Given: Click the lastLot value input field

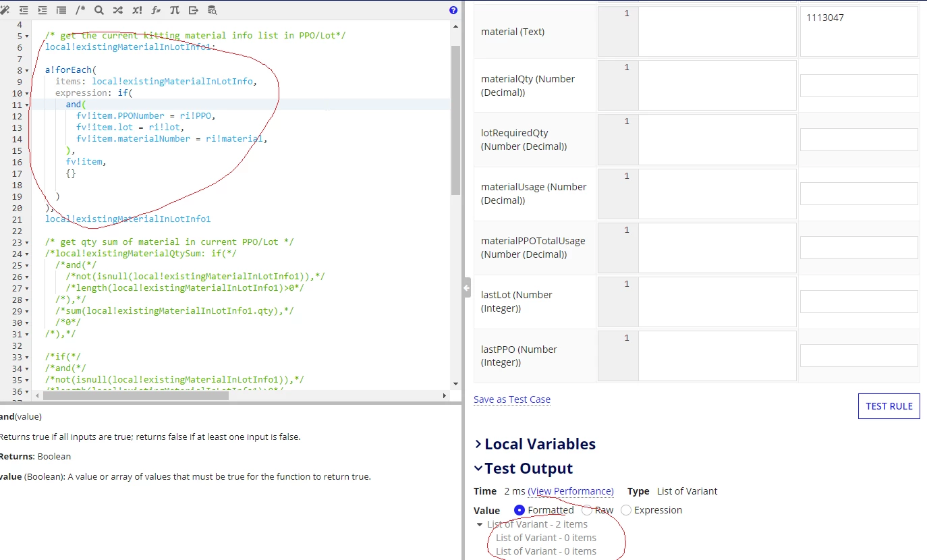Looking at the screenshot, I should pyautogui.click(x=859, y=302).
